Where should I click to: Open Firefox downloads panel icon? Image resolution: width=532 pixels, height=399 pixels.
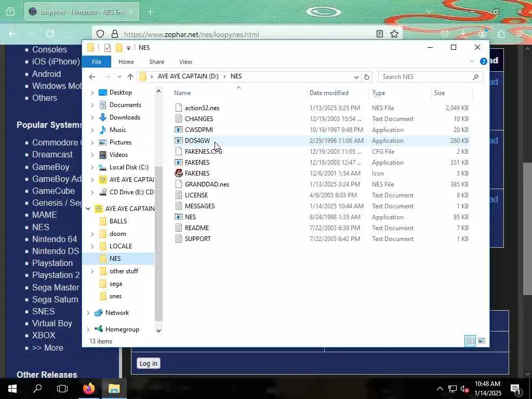tap(463, 34)
